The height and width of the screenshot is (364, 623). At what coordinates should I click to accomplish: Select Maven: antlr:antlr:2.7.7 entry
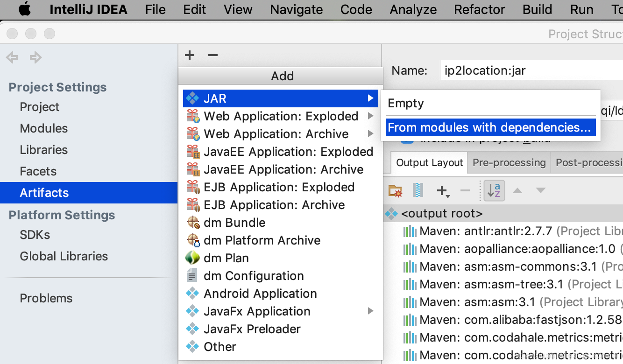click(x=512, y=231)
